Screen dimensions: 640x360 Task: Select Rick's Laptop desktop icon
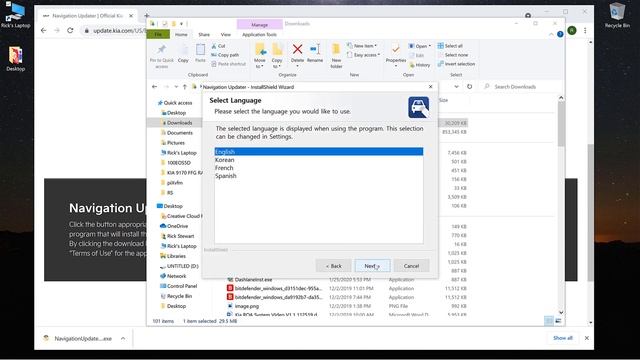pos(15,16)
